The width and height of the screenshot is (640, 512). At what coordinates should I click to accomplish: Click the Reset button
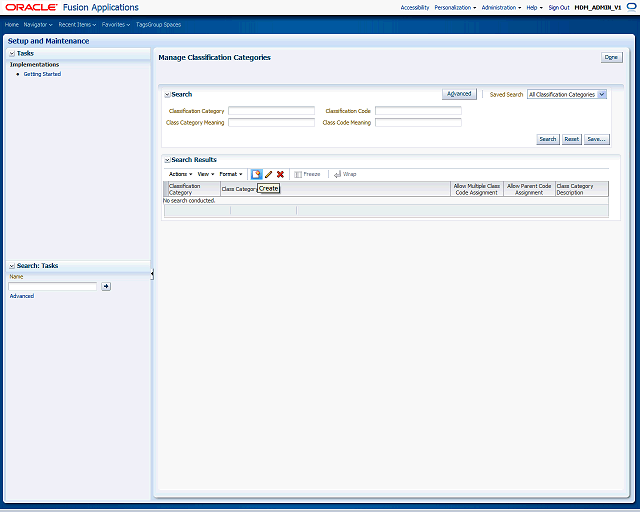point(572,139)
